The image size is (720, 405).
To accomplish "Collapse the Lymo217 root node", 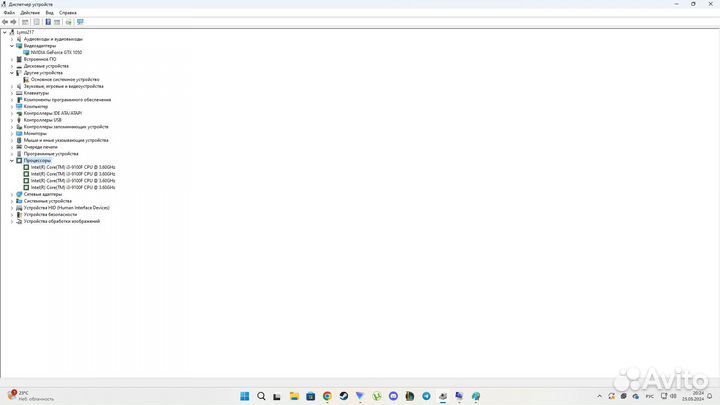I will click(x=5, y=33).
